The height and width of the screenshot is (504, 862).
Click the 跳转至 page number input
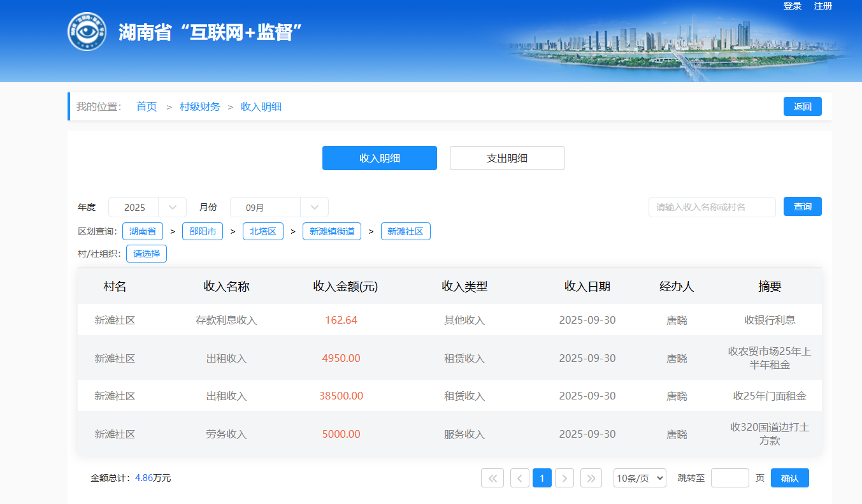point(729,478)
